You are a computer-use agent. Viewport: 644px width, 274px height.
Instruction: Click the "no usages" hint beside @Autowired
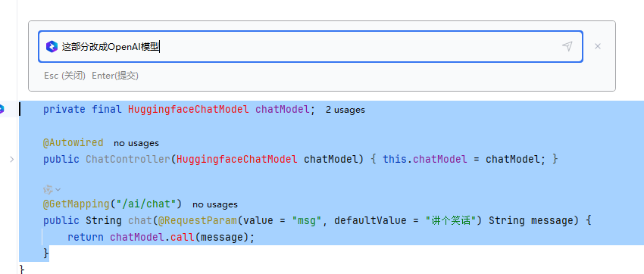point(136,143)
